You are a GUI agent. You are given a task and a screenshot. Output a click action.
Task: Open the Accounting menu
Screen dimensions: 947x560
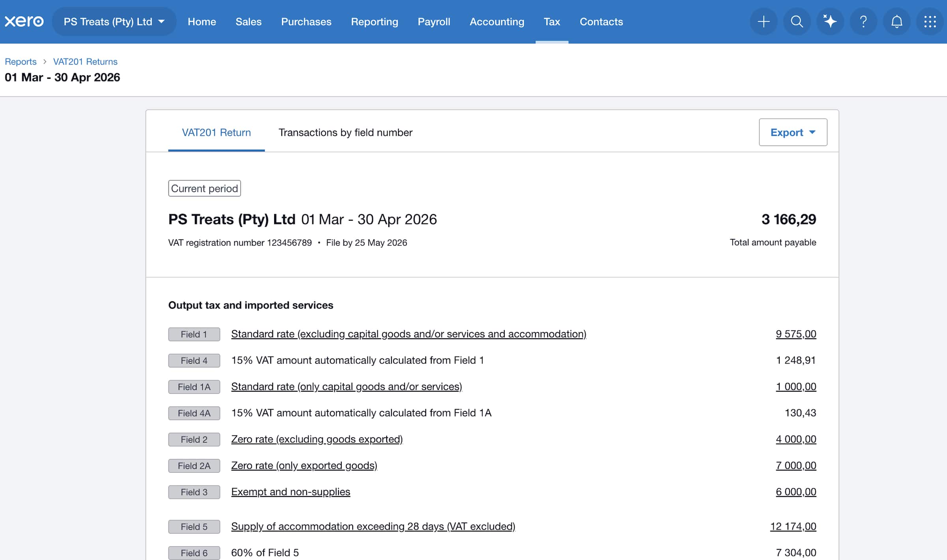pos(497,21)
